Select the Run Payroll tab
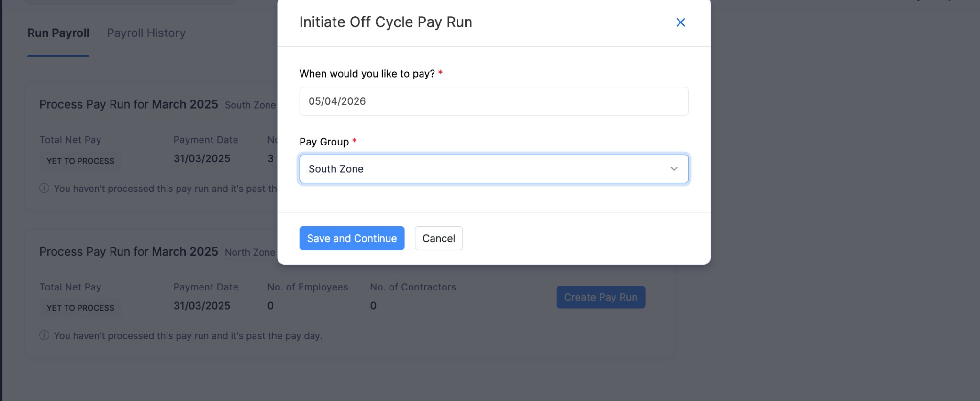Screen dimensions: 980x401 click(x=58, y=33)
